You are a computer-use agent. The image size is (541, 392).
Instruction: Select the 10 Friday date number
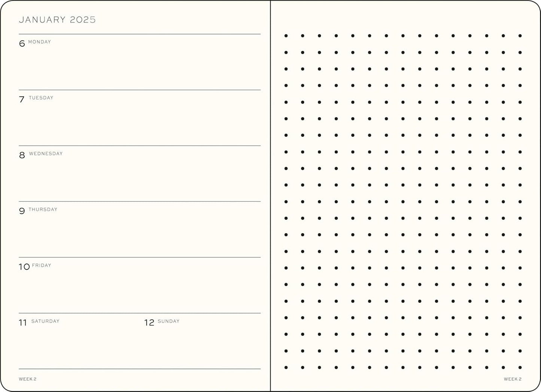coord(24,267)
